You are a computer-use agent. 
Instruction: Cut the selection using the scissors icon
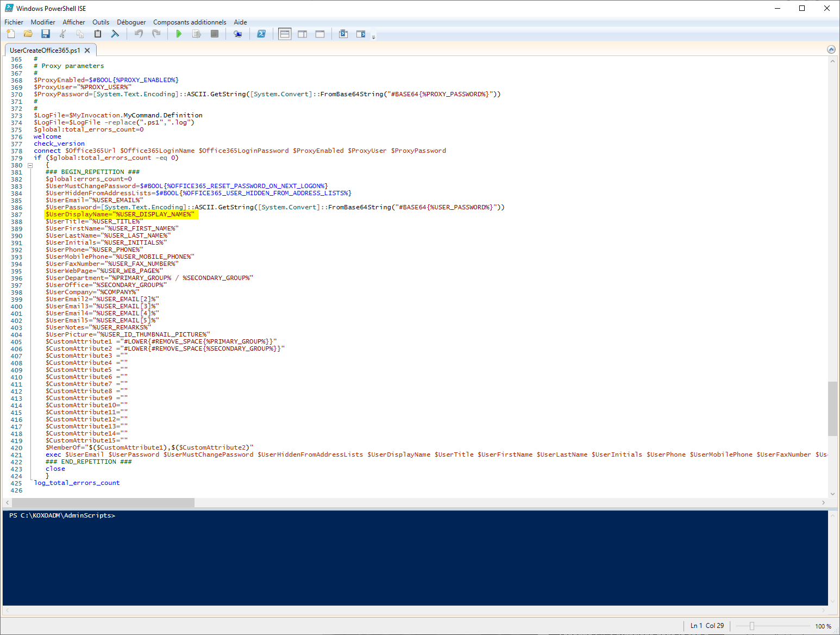click(x=63, y=34)
